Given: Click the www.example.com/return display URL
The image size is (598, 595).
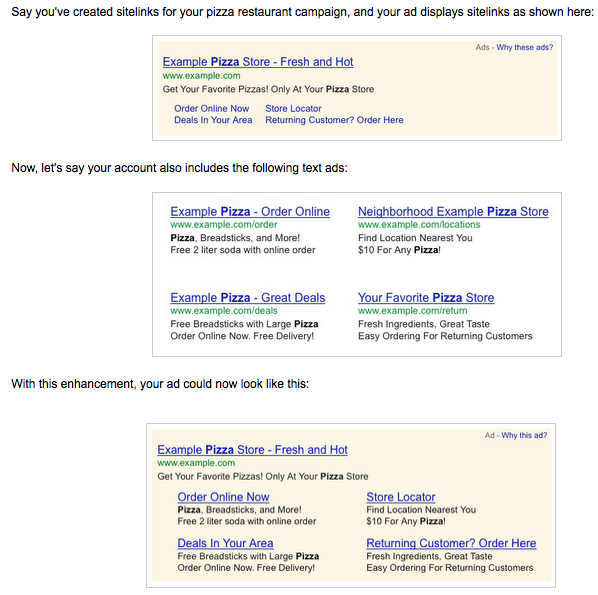Looking at the screenshot, I should [x=413, y=311].
